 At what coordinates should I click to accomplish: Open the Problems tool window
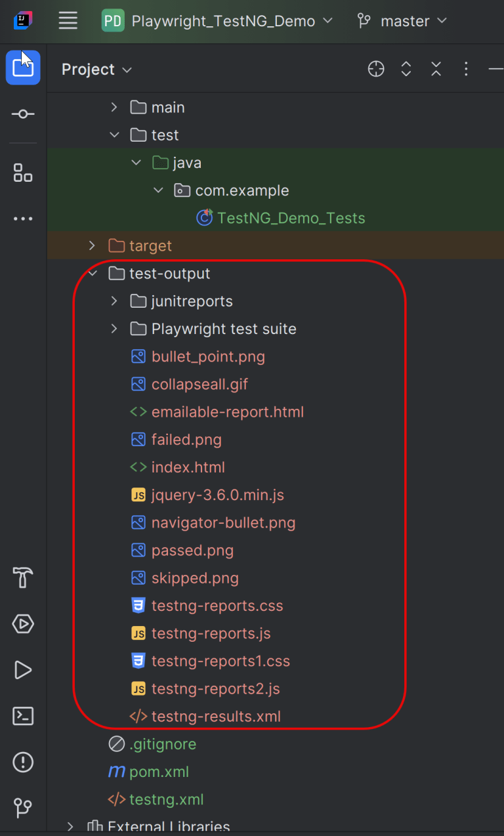point(23,762)
